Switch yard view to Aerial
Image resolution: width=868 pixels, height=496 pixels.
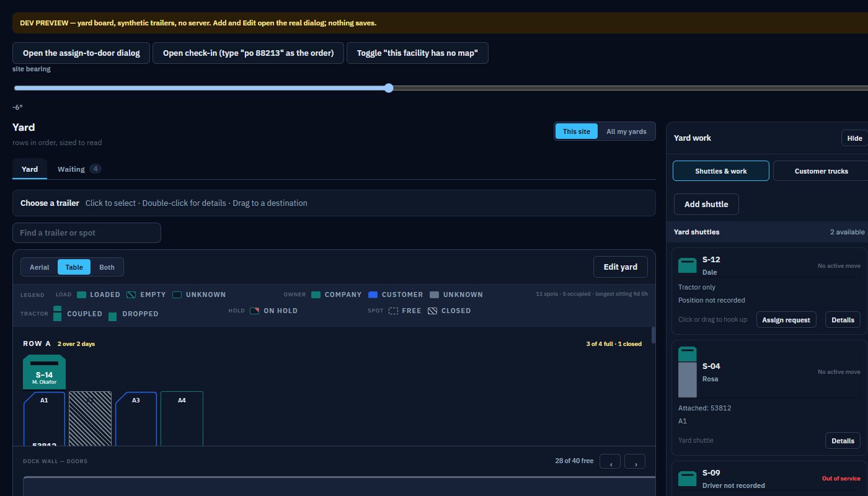[x=40, y=267]
